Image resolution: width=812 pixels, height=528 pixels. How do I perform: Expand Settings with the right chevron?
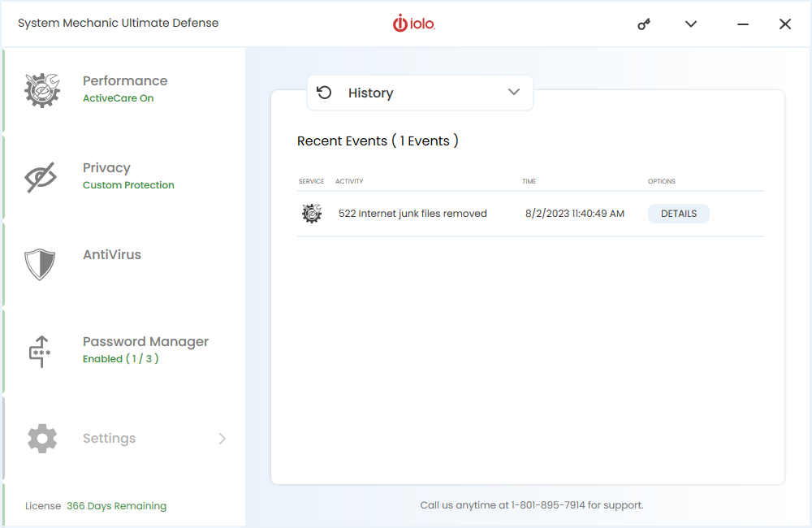pyautogui.click(x=222, y=439)
